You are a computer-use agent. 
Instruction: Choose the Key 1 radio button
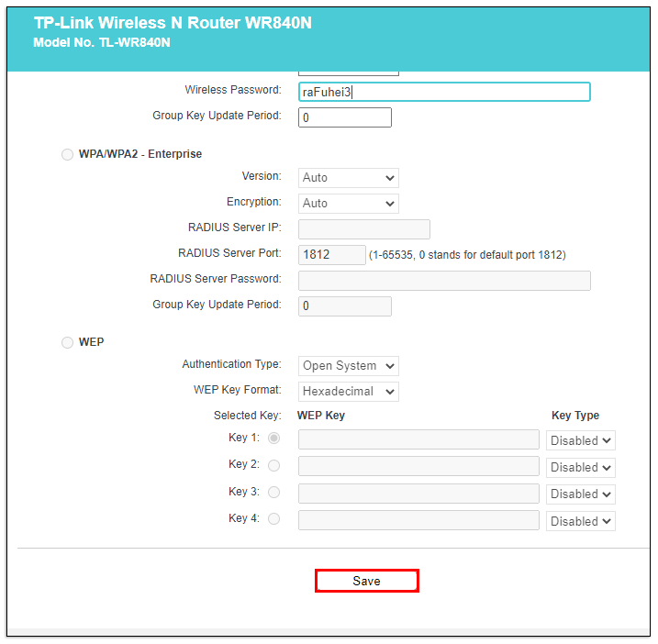[274, 439]
